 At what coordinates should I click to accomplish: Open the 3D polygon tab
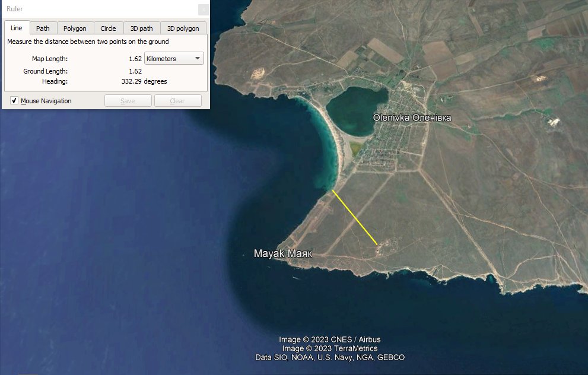(183, 28)
